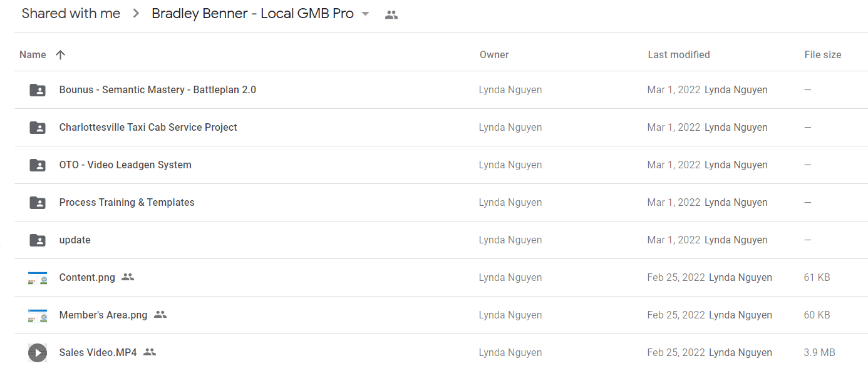Open the Member's Area.png thumbnail
Screen dimensions: 868x371
38,315
